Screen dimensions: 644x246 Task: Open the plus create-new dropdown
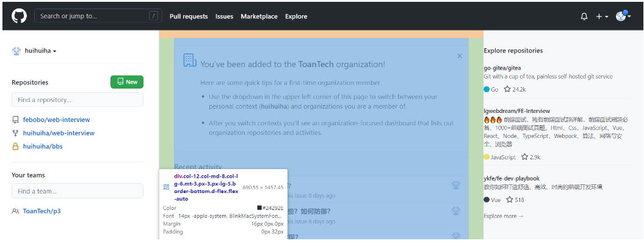pyautogui.click(x=602, y=16)
